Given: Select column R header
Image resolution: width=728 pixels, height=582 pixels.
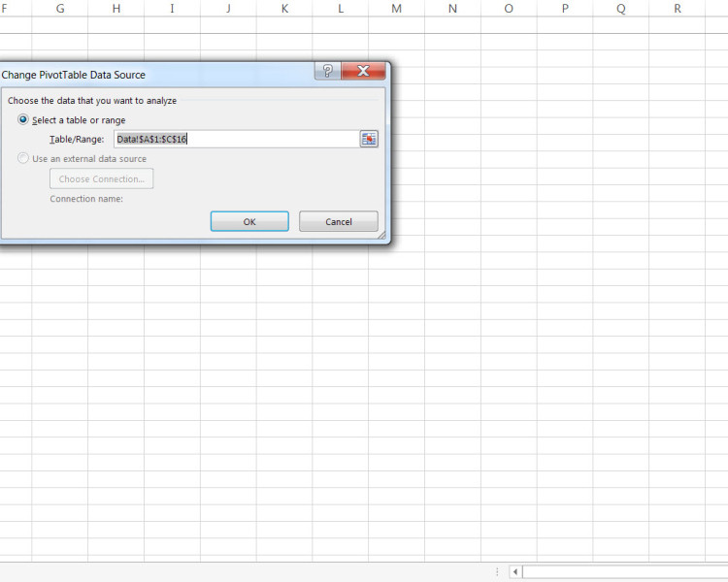Looking at the screenshot, I should pyautogui.click(x=677, y=9).
